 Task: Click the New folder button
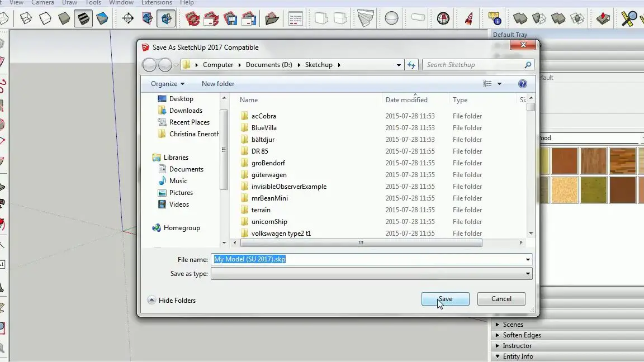218,84
